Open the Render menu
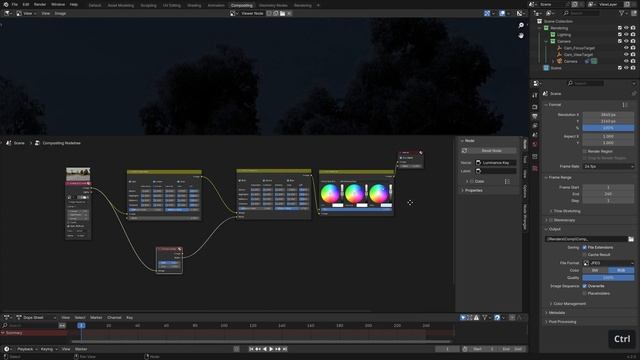 tap(40, 4)
